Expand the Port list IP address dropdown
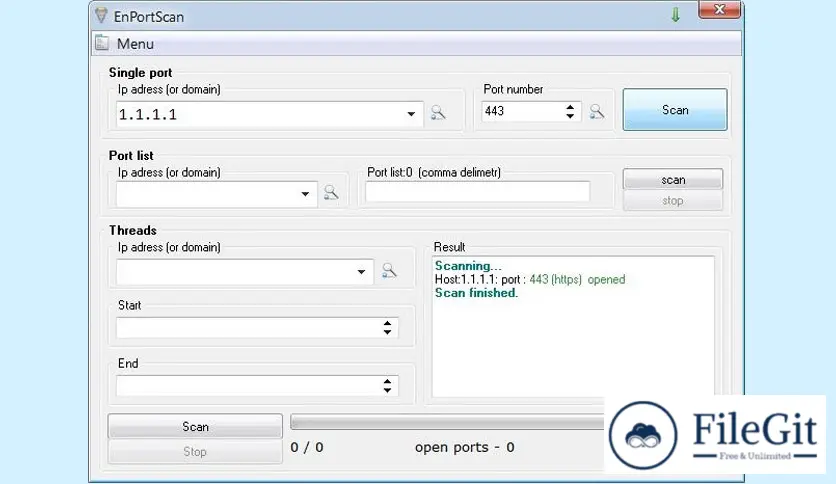 click(305, 193)
